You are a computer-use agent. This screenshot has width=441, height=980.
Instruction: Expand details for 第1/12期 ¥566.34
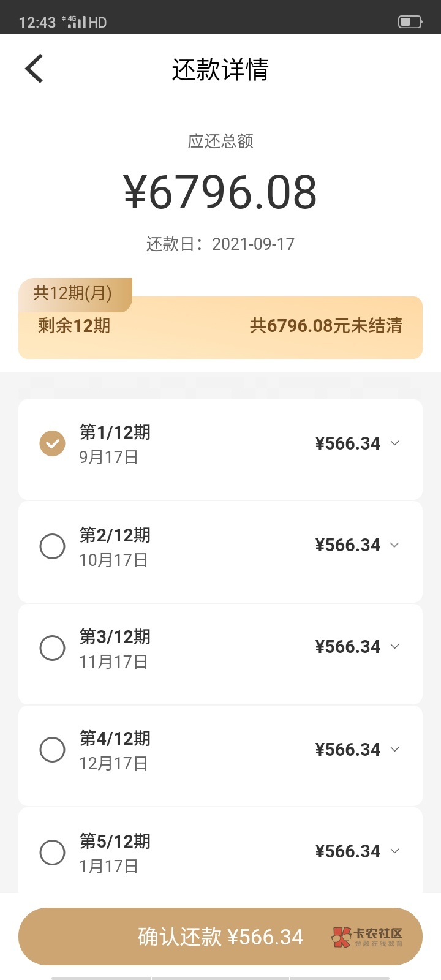click(x=395, y=443)
